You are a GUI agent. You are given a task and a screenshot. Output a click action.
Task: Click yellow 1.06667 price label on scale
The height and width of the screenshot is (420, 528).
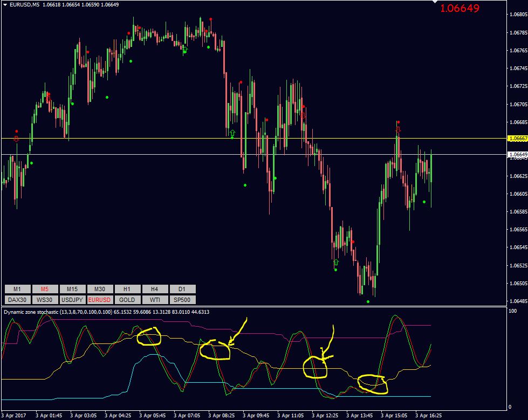coord(518,139)
